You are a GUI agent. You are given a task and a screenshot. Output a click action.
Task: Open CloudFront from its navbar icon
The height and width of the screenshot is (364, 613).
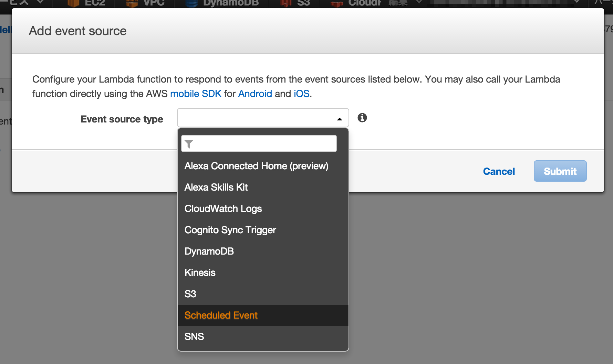[336, 3]
